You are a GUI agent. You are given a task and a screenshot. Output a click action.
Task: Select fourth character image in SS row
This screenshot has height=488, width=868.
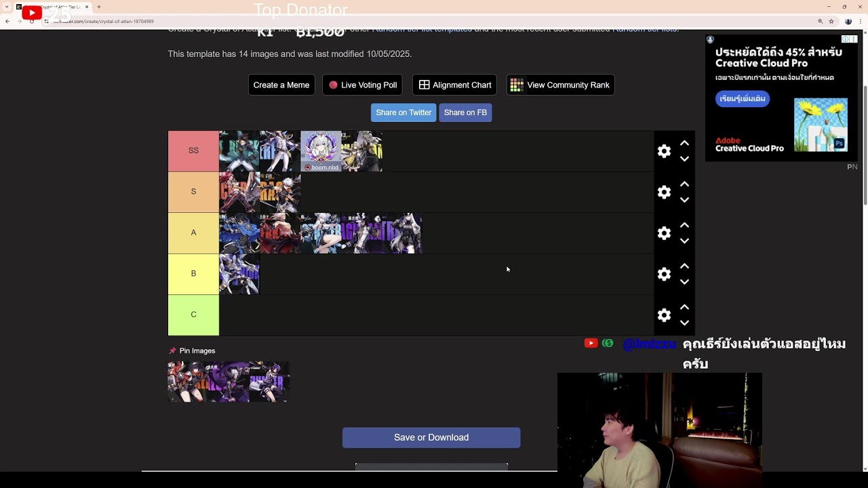[x=362, y=151]
